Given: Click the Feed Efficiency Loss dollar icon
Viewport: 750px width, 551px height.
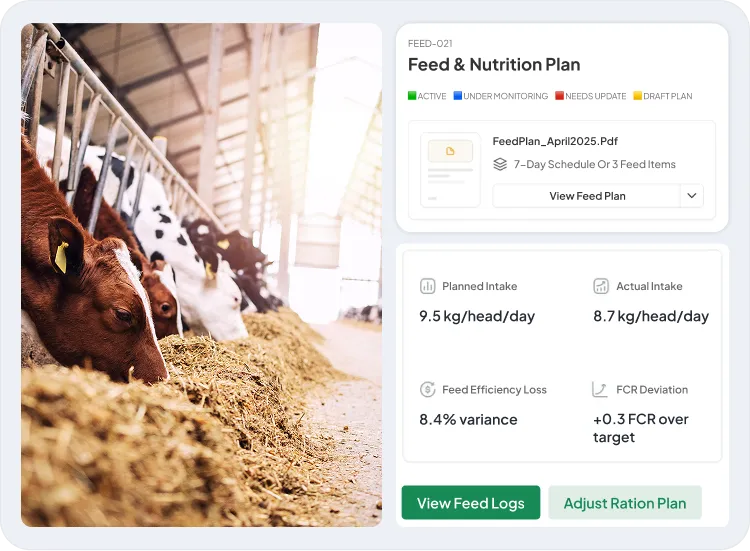Looking at the screenshot, I should click(428, 390).
